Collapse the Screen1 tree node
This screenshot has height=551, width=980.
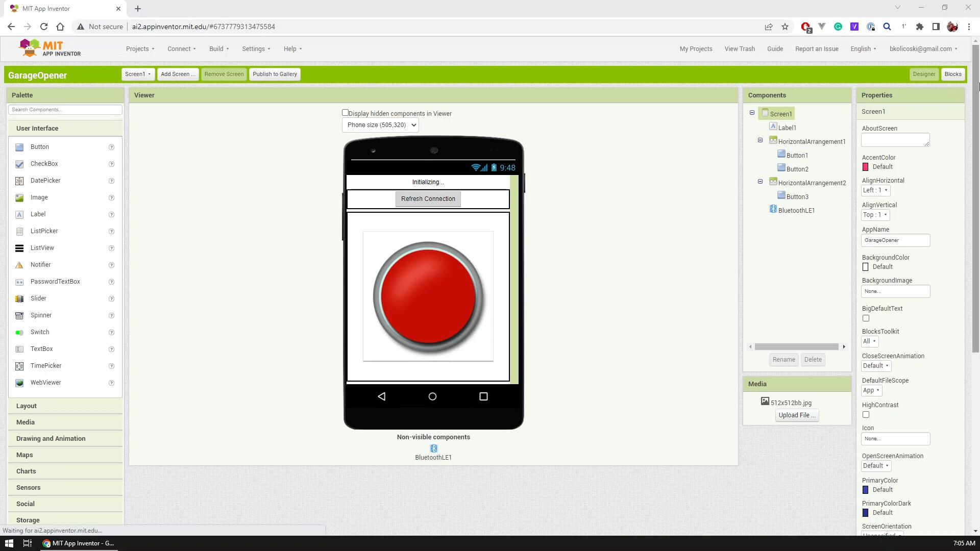point(752,113)
